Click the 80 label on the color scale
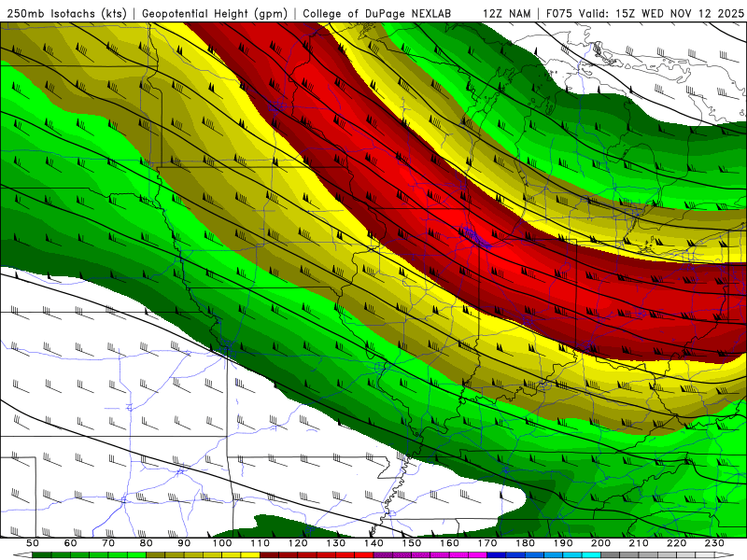The height and width of the screenshot is (560, 747). point(146,543)
